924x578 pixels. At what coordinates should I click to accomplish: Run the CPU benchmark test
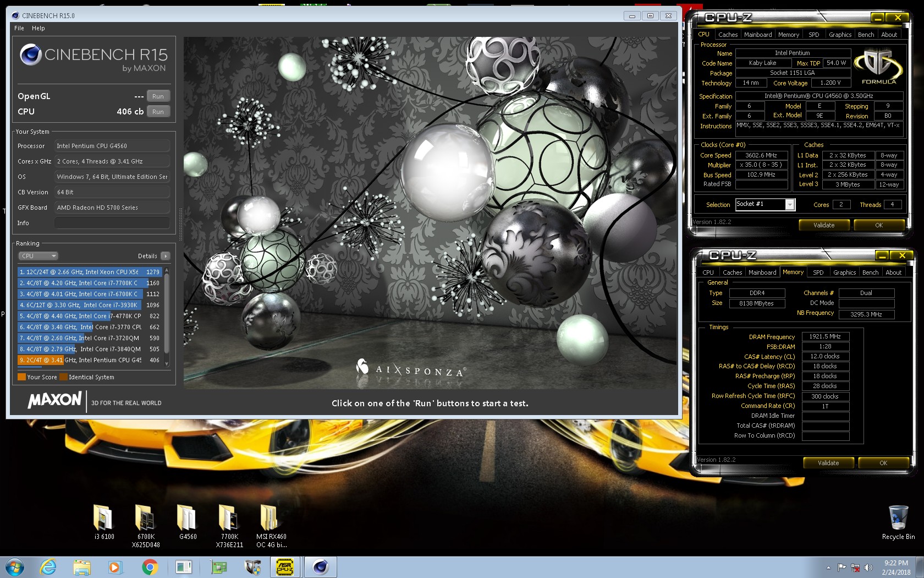[158, 112]
